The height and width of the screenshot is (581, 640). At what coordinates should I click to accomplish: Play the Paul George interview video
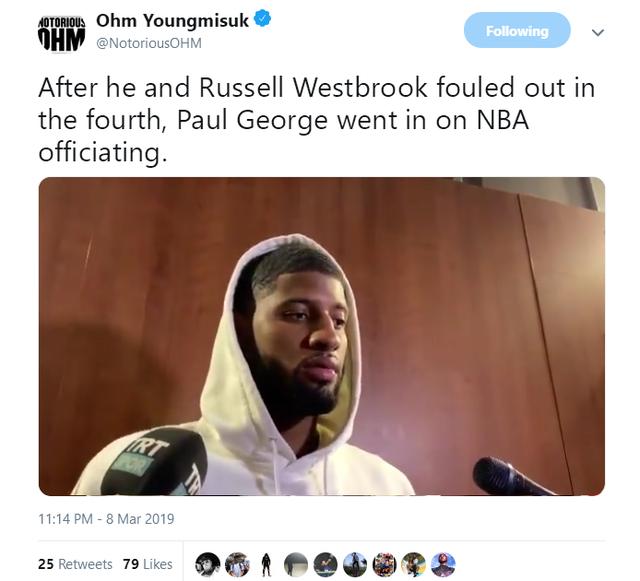[322, 336]
